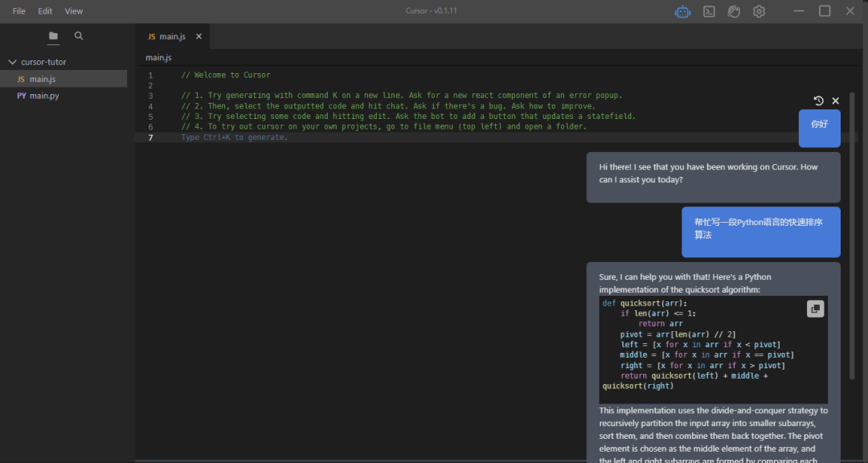Viewport: 868px width, 463px height.
Task: Open the File menu
Action: click(x=19, y=11)
